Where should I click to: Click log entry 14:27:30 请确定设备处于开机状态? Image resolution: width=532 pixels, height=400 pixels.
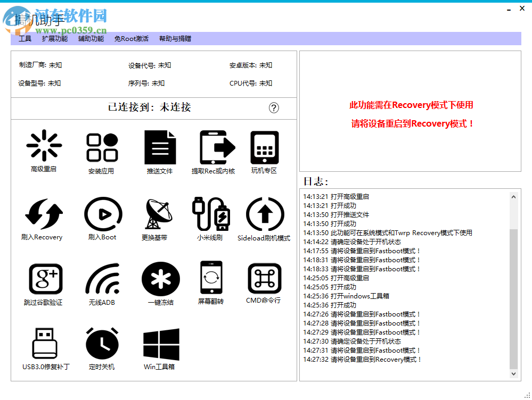352,341
